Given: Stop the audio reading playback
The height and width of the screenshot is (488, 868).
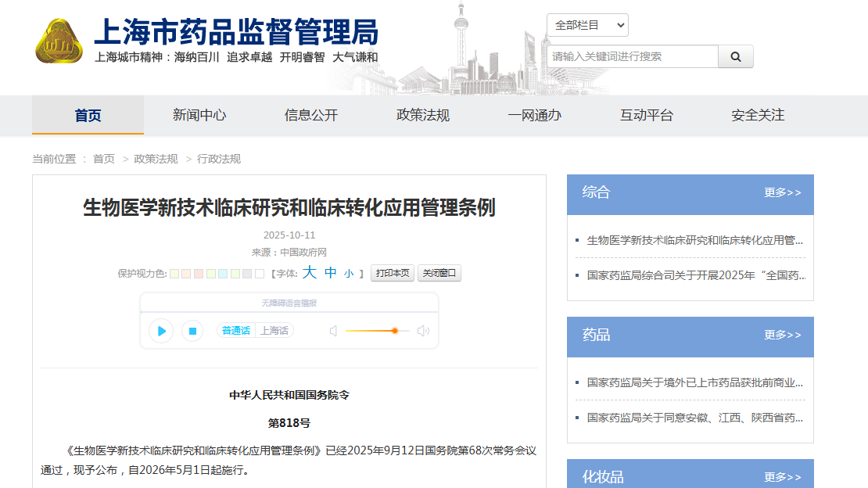Looking at the screenshot, I should [192, 331].
